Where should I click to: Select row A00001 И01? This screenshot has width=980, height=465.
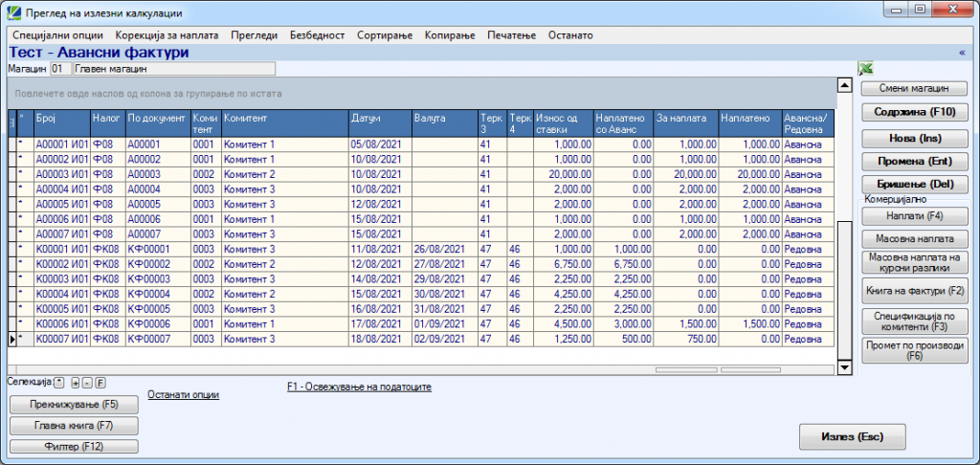(421, 144)
